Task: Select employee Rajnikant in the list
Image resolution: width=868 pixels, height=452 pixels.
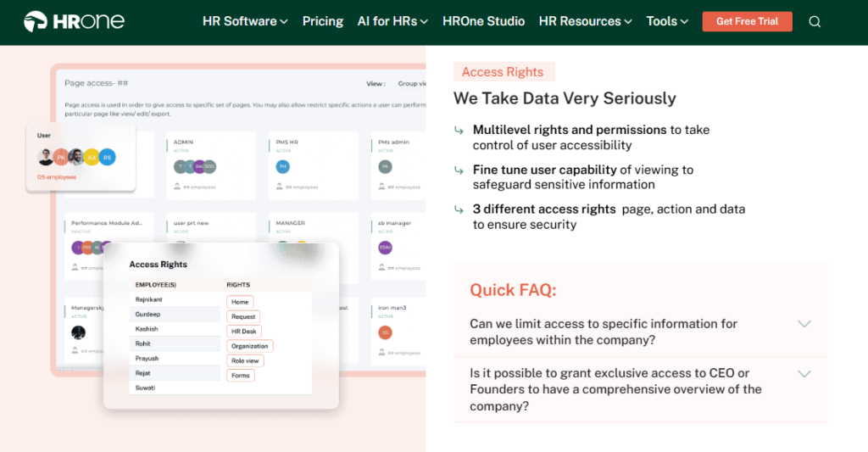Action: tap(175, 299)
